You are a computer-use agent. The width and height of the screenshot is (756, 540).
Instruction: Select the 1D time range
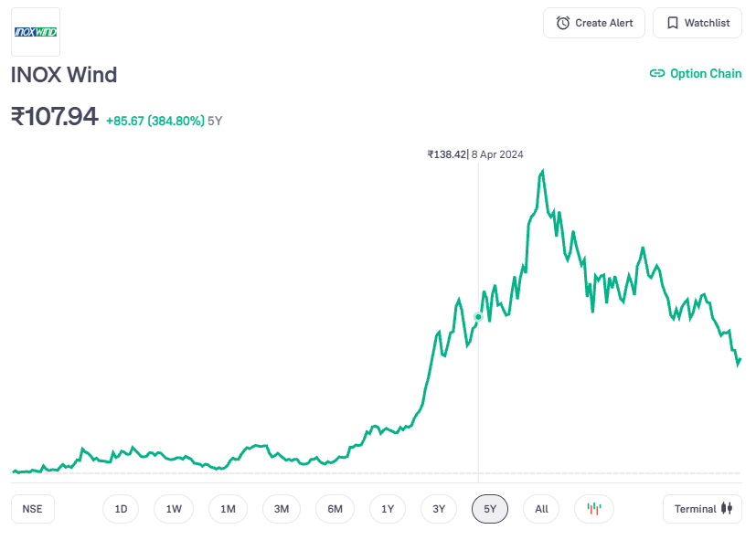tap(121, 509)
